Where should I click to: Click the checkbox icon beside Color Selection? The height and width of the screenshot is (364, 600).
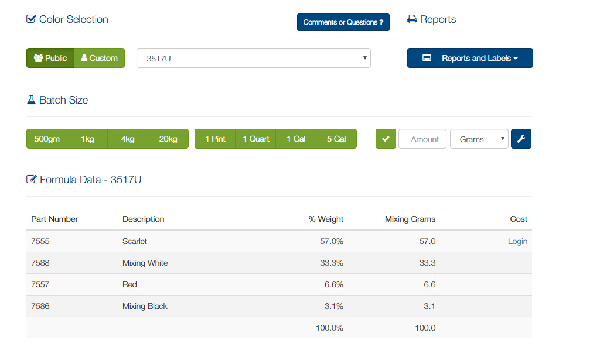coord(32,19)
